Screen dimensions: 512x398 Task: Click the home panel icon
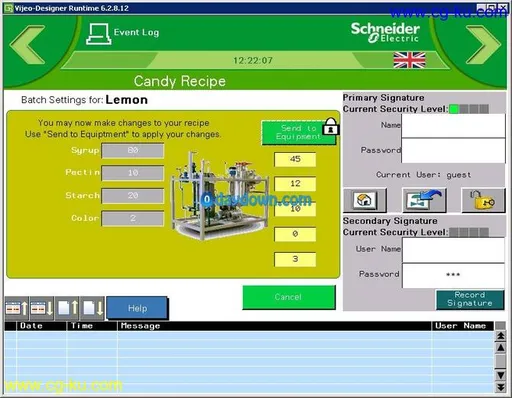(x=365, y=200)
